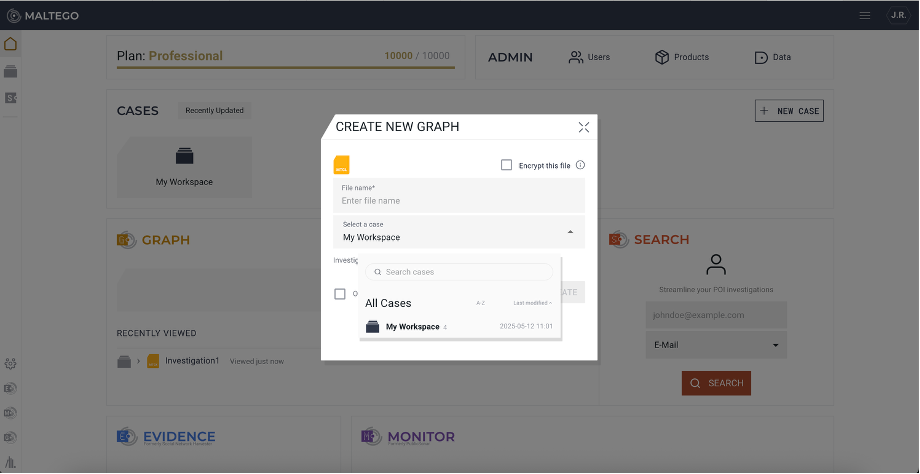The image size is (920, 474).
Task: Click the Search product logo icon
Action: coord(618,239)
